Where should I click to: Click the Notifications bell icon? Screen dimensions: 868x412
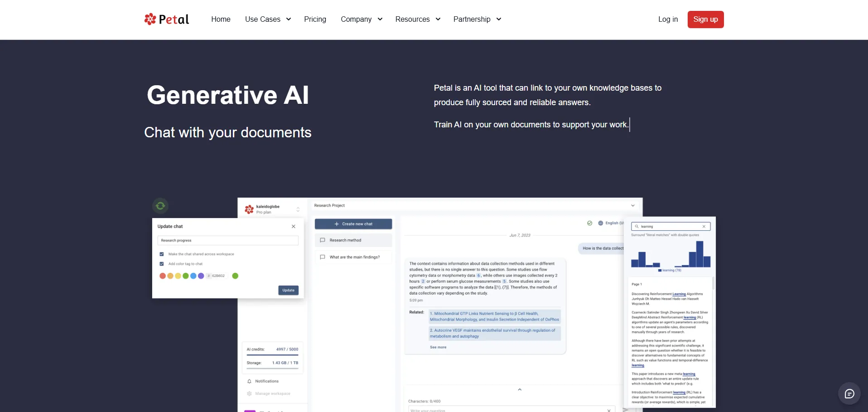coord(249,381)
